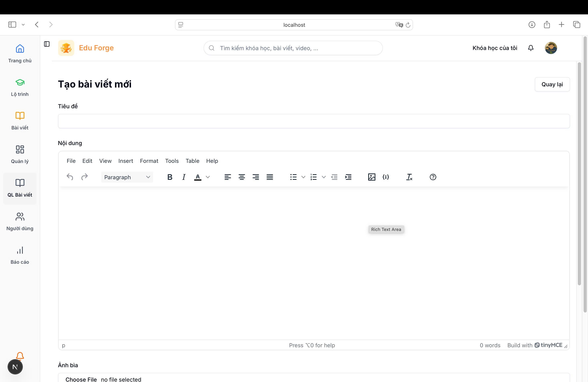The image size is (588, 382).
Task: Expand numbered list style options
Action: pos(324,177)
